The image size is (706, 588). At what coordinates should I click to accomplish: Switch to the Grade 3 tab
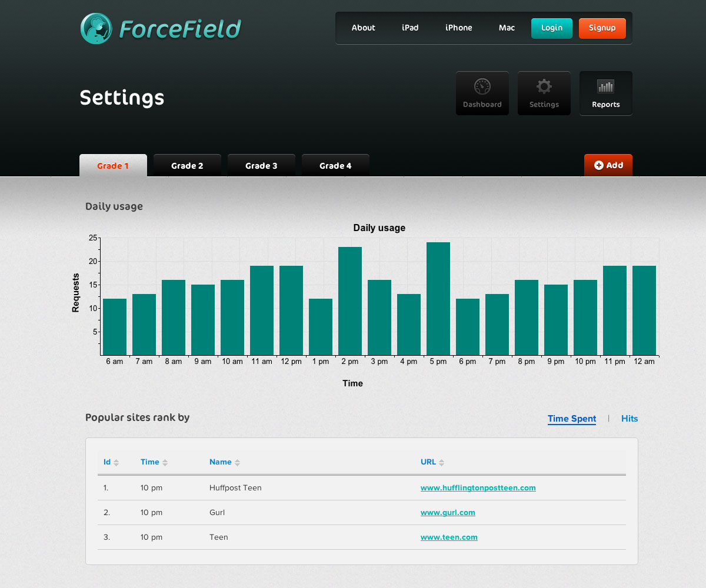(261, 166)
